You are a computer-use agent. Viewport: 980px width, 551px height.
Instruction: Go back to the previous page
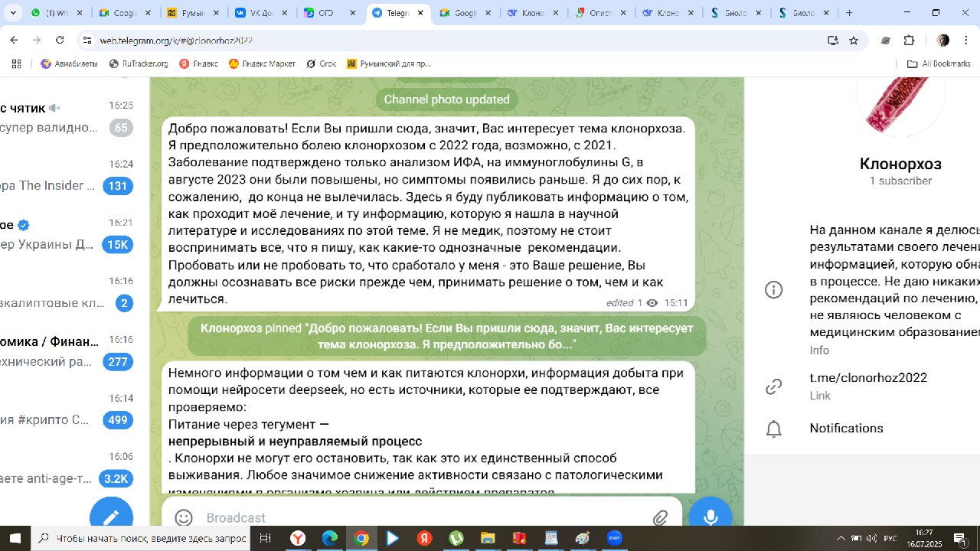point(14,41)
